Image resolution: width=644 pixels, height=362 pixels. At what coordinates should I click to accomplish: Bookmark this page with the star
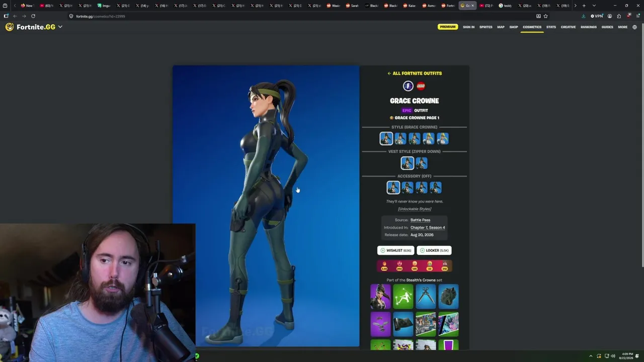(x=545, y=16)
